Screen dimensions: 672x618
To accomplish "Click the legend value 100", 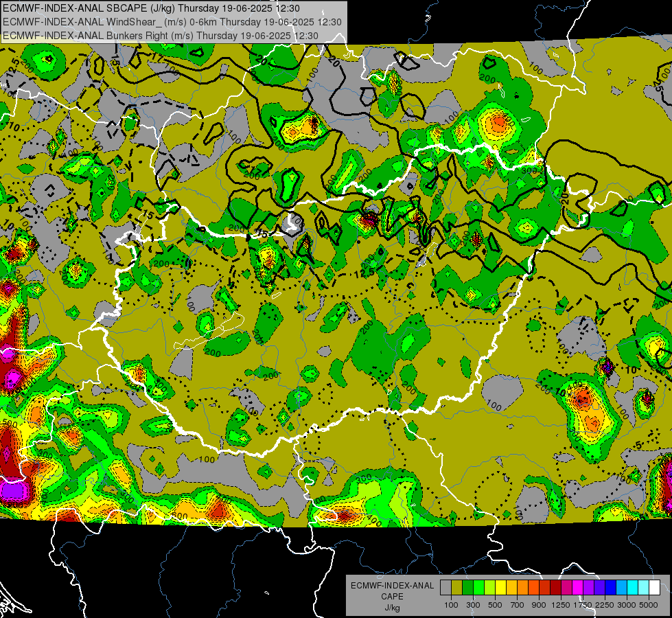I will [451, 605].
